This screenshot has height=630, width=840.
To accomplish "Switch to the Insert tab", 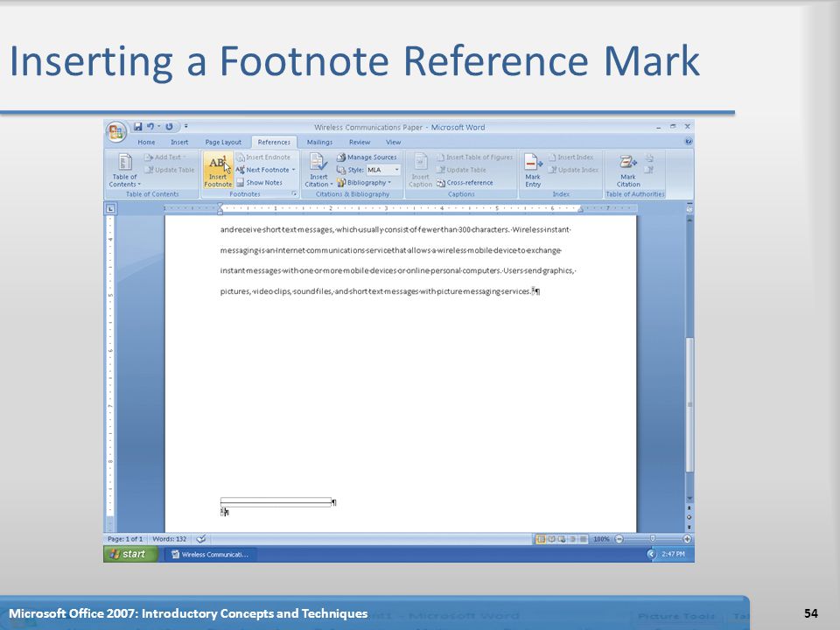I will click(179, 142).
